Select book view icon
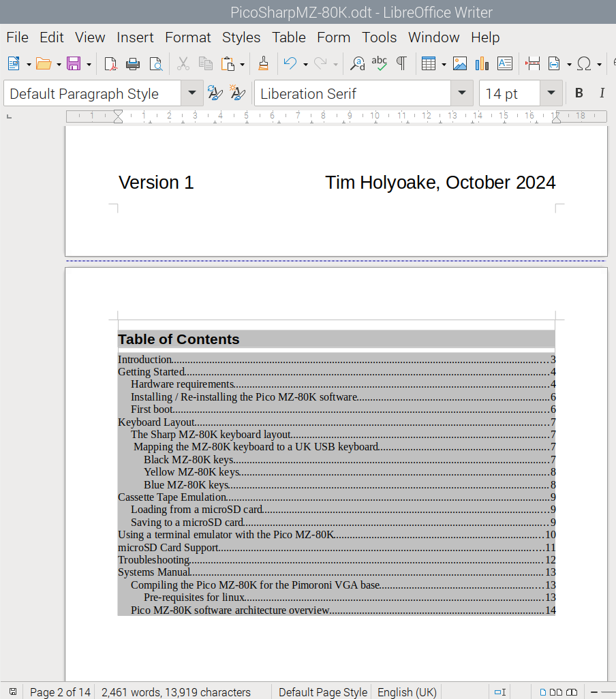The image size is (616, 699). point(572,692)
